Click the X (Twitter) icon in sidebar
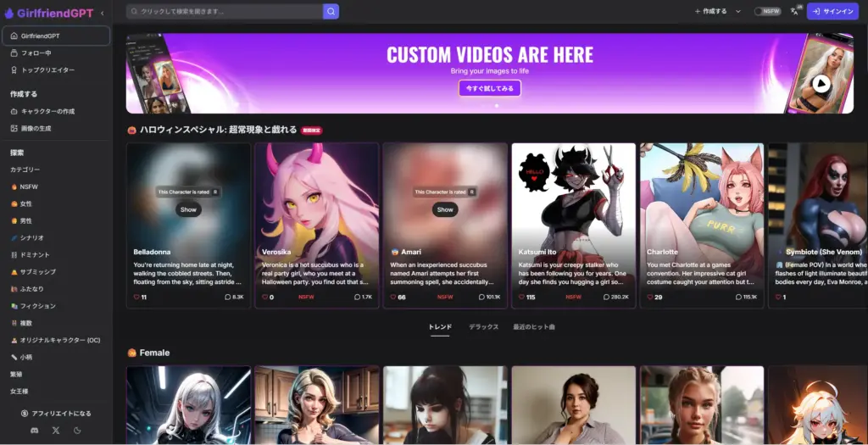 56,431
